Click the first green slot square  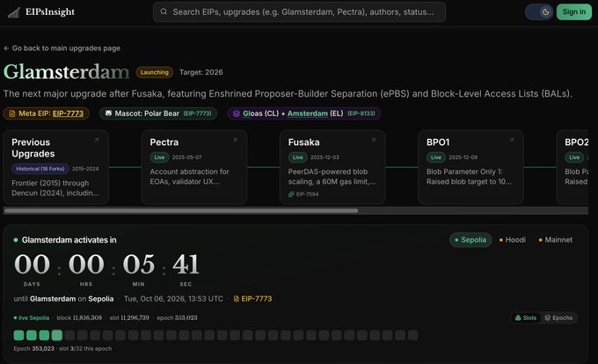18,335
